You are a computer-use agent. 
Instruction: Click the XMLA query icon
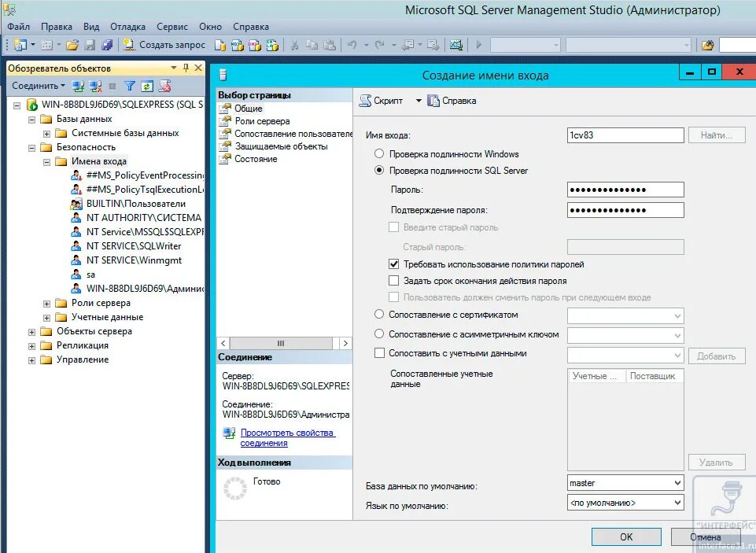coord(272,45)
